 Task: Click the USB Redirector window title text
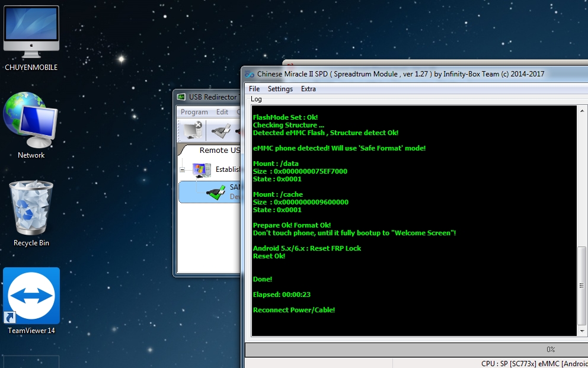[213, 97]
